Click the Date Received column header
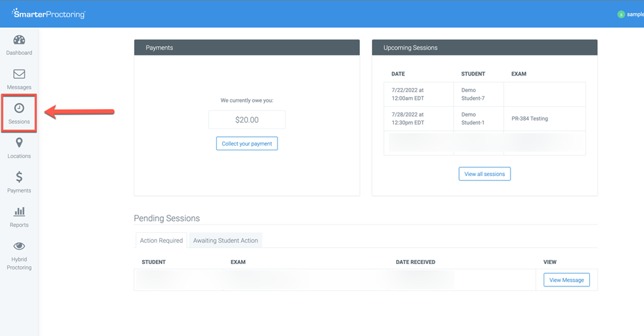644x336 pixels. 415,262
